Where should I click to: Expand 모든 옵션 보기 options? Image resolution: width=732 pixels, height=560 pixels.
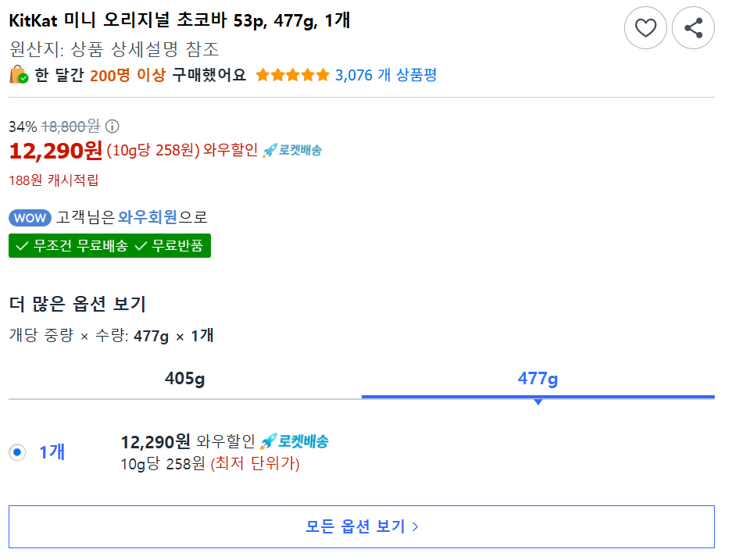362,526
